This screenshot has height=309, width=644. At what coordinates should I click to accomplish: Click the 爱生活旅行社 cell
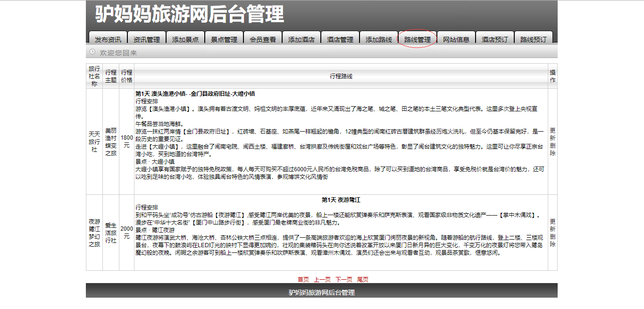point(111,233)
